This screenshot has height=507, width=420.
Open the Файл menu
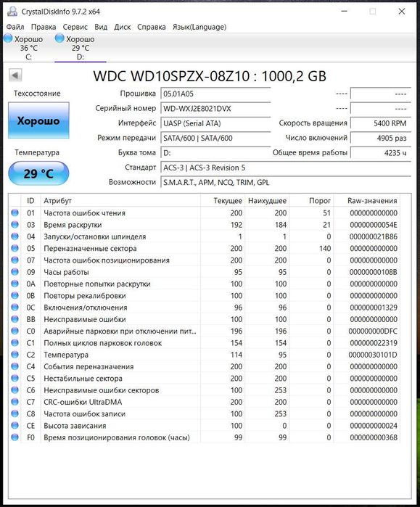tap(15, 27)
